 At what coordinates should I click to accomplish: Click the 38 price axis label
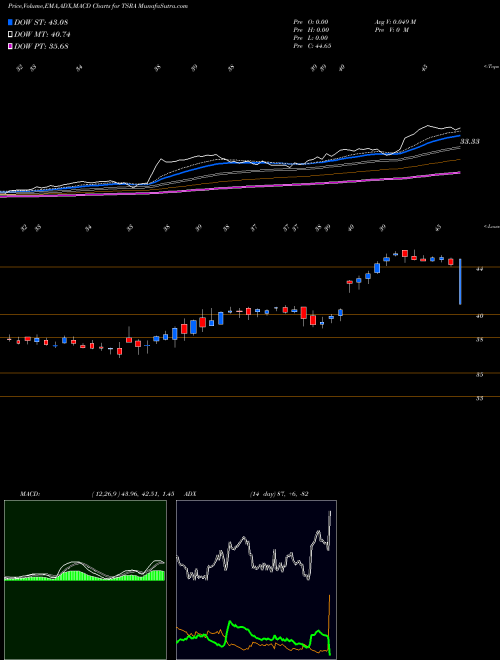[x=479, y=340]
